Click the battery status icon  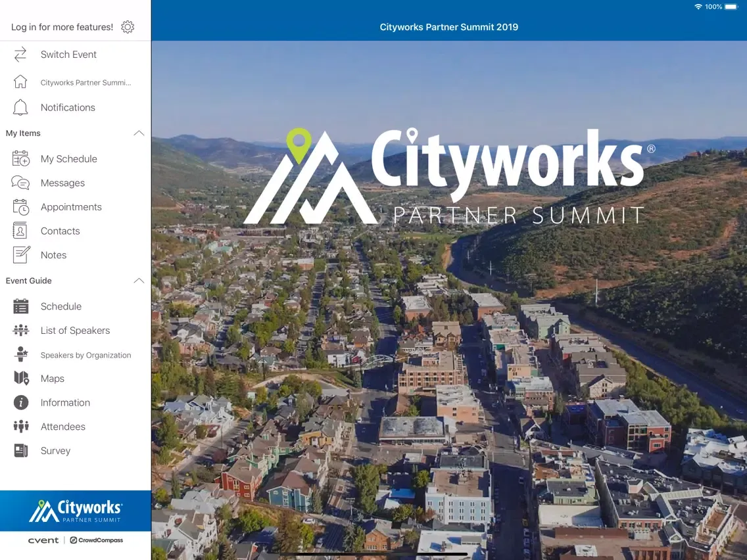(x=732, y=7)
